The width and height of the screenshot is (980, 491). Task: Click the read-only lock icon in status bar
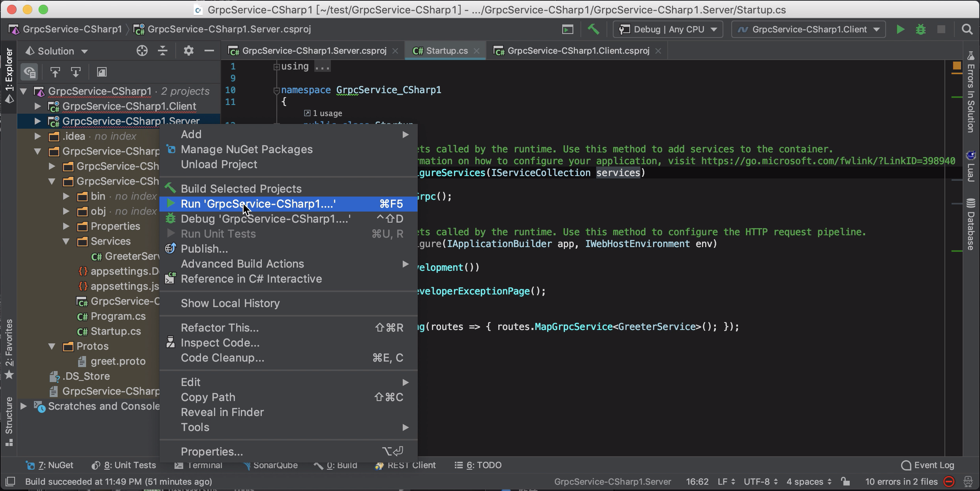(x=845, y=482)
